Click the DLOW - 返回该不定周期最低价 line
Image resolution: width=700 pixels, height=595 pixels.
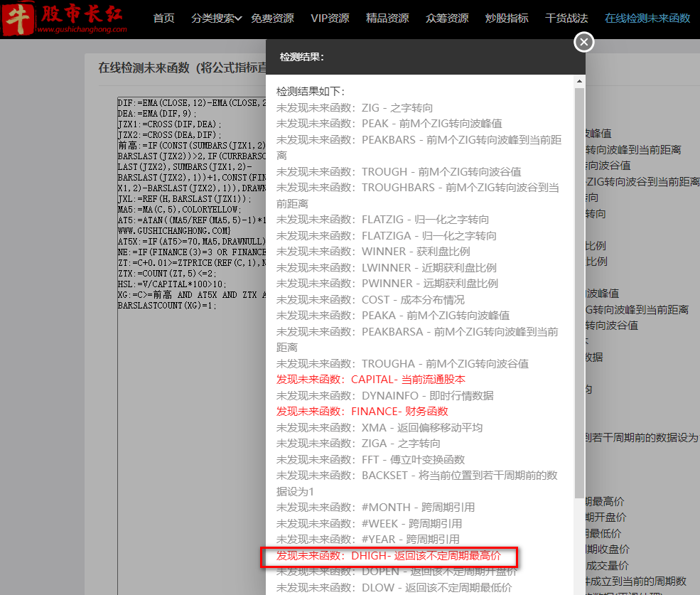click(394, 587)
